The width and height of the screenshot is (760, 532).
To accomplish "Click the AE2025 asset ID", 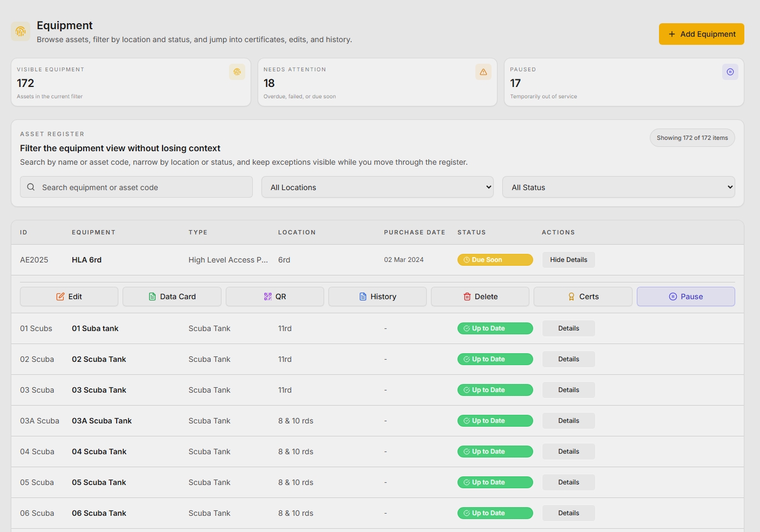I will coord(34,260).
